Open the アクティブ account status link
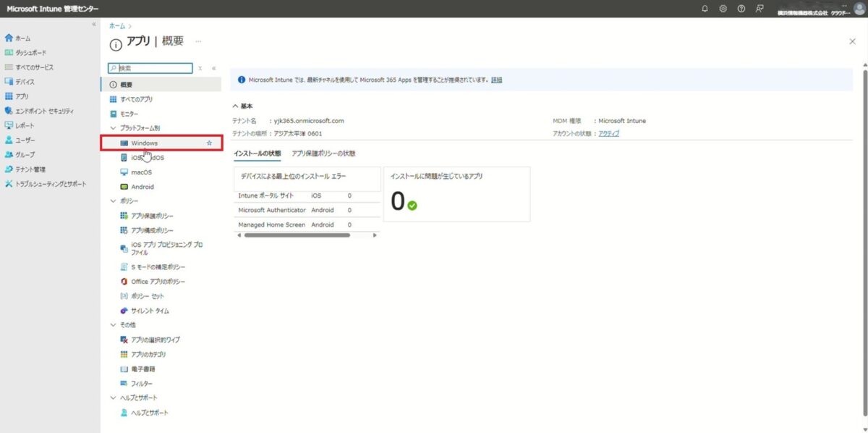This screenshot has height=433, width=868. 610,133
